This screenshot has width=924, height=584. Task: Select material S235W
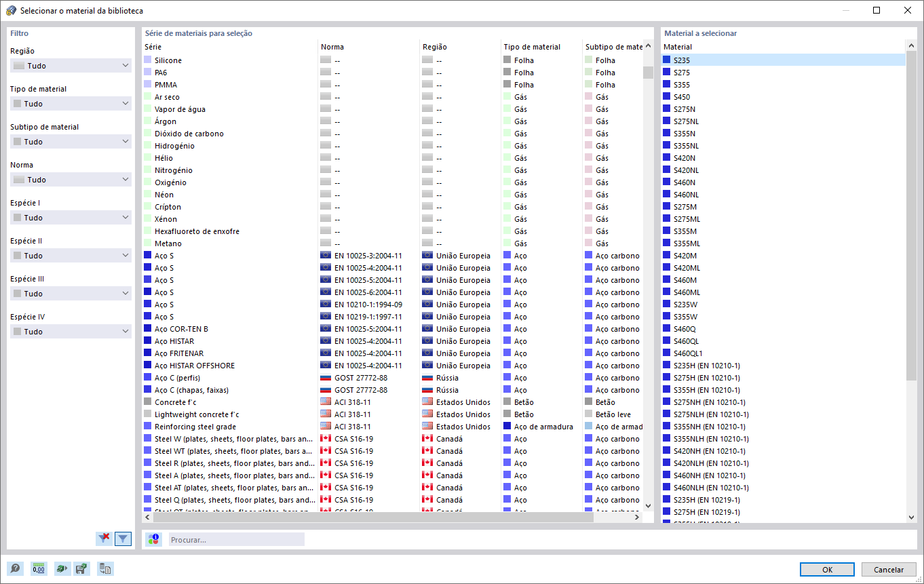pos(784,305)
